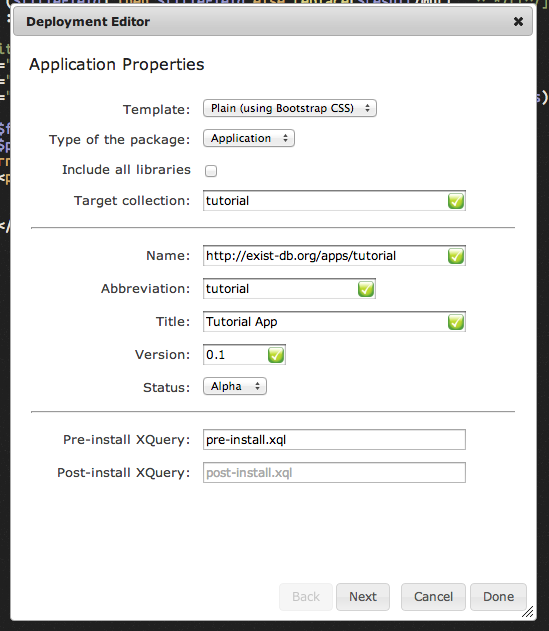549x631 pixels.
Task: Click into the Post-install XQuery field
Action: [x=334, y=472]
